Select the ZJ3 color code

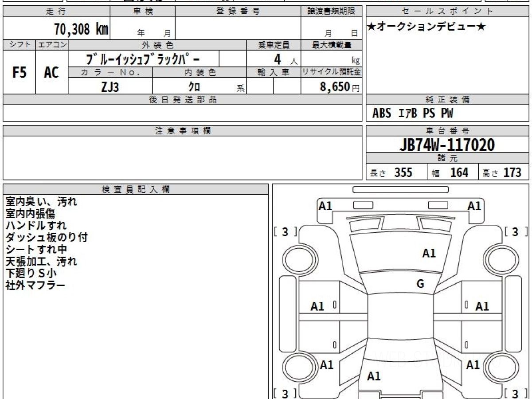tap(110, 87)
